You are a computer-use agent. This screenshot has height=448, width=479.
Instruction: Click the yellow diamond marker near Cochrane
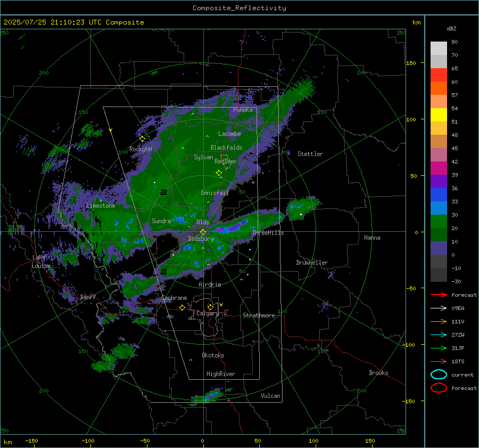183,308
